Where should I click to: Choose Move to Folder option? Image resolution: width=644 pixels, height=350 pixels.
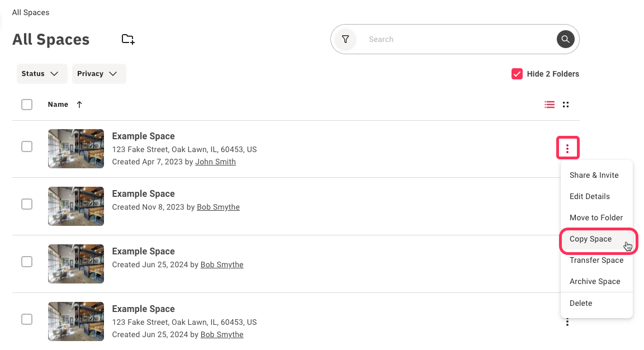[596, 217]
